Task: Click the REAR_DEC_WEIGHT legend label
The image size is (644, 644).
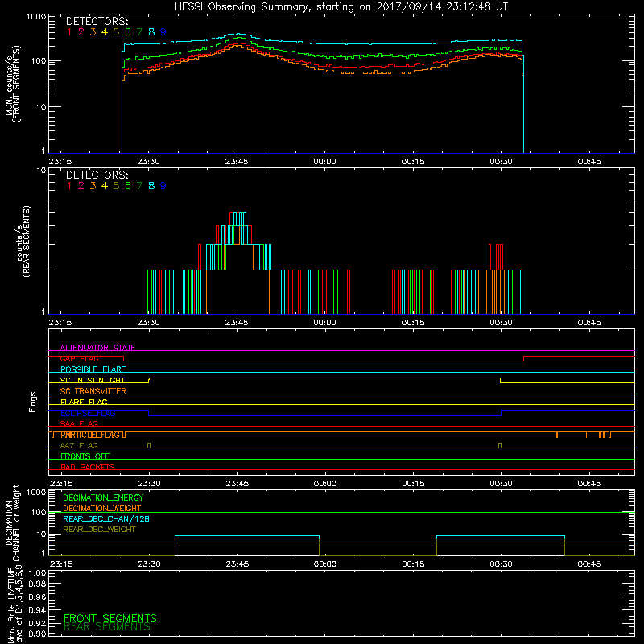Action: tap(99, 530)
